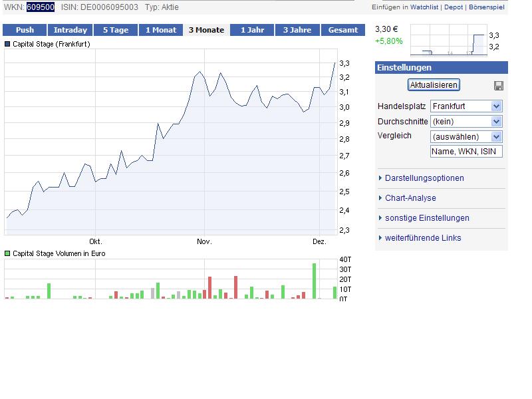This screenshot has height=399, width=532.
Task: Open the Vergleich dropdown
Action: point(466,137)
